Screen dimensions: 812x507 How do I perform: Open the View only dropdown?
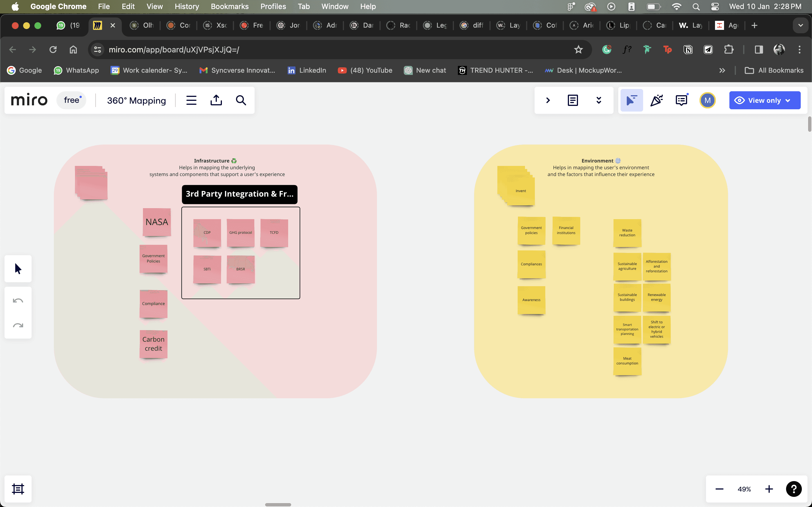(x=764, y=100)
